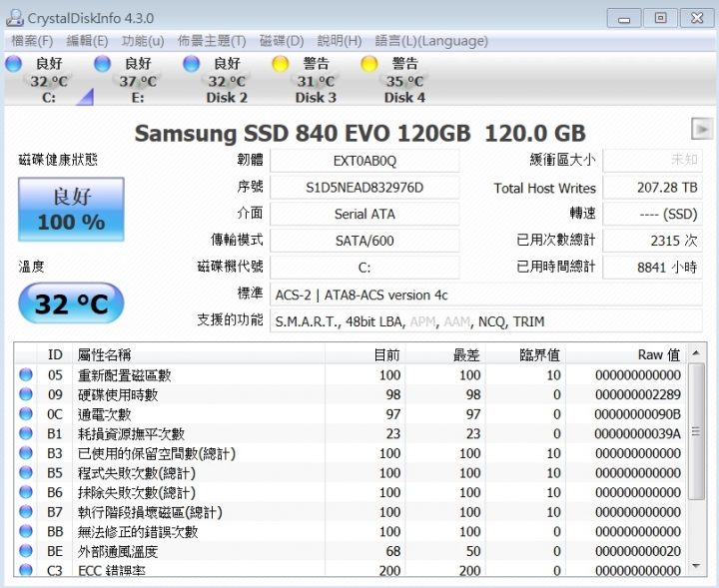Click the ---- (SSD) rotation rate field
The height and width of the screenshot is (588, 719).
tap(652, 214)
